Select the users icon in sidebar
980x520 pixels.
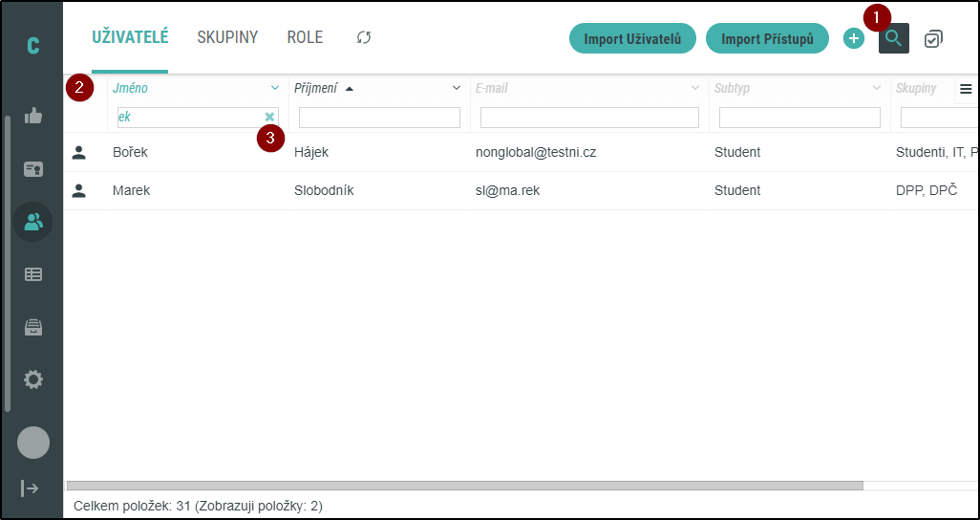click(x=33, y=222)
